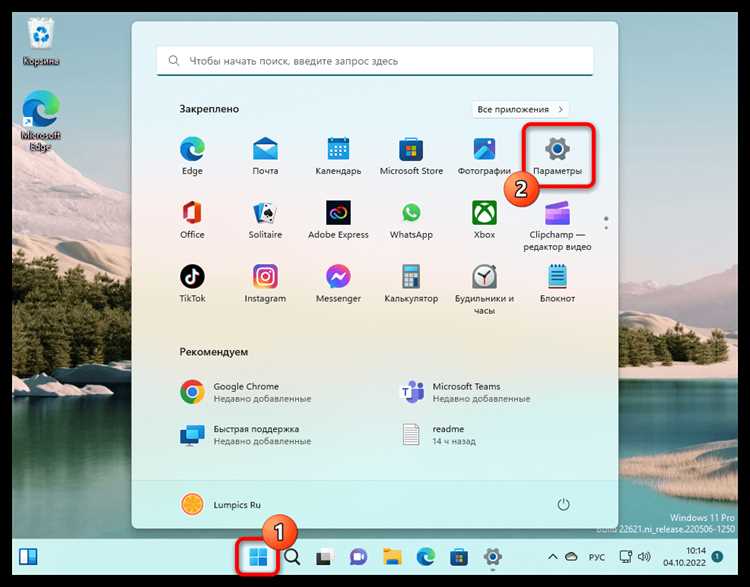The width and height of the screenshot is (750, 587).
Task: Open WhatsApp from pinned apps
Action: point(411,220)
